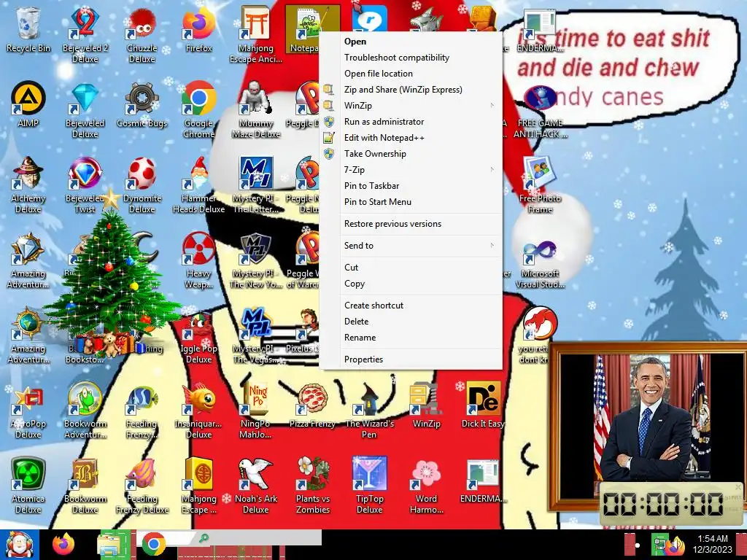Open The Wizard's Pen shortcut

[x=369, y=411]
